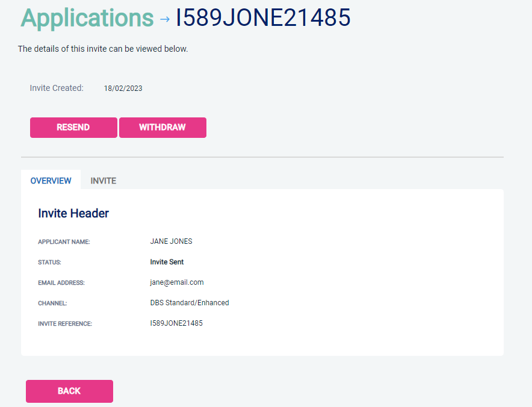Click the invite details description text
Viewport: 532px width, 407px height.
(x=103, y=49)
